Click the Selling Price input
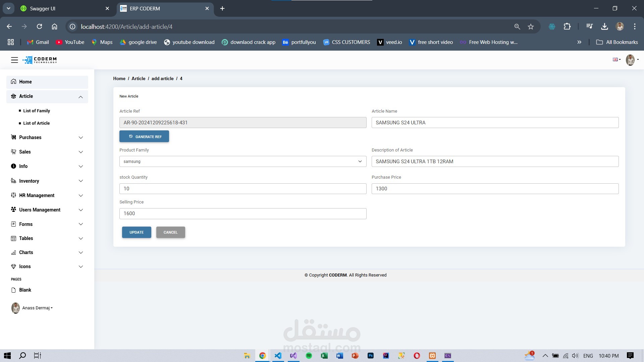 click(x=243, y=214)
